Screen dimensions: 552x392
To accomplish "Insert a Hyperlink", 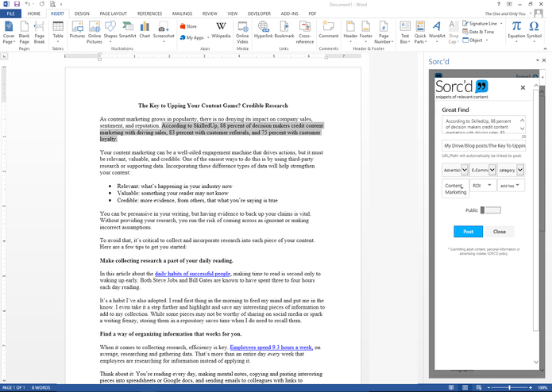I will tap(264, 30).
